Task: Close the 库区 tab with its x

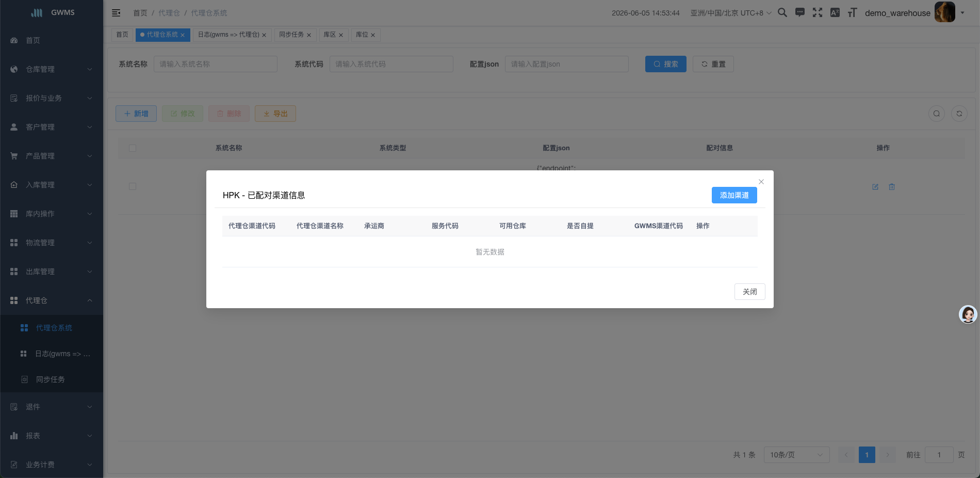Action: click(x=341, y=35)
